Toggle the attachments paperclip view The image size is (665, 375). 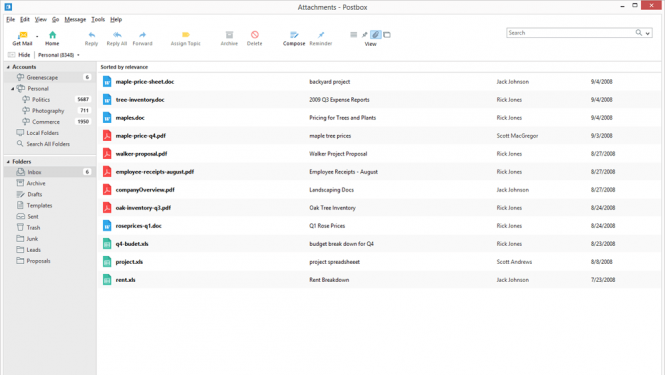pyautogui.click(x=376, y=35)
